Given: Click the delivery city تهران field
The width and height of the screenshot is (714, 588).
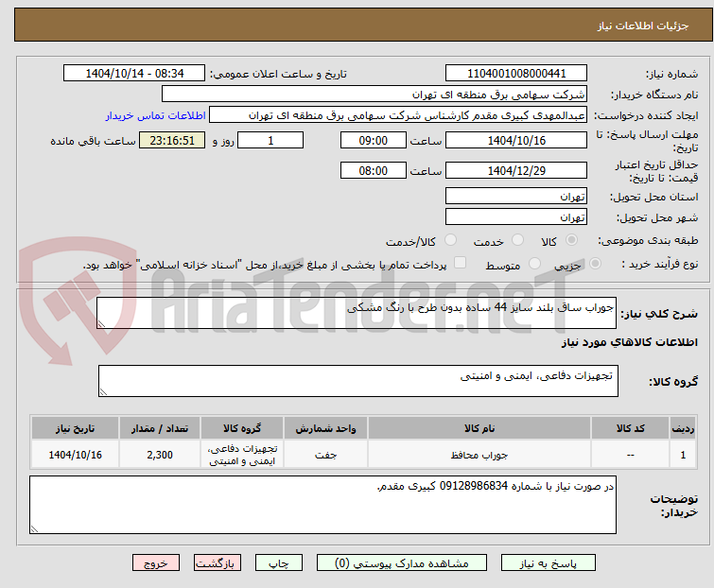Looking at the screenshot, I should pyautogui.click(x=516, y=216).
